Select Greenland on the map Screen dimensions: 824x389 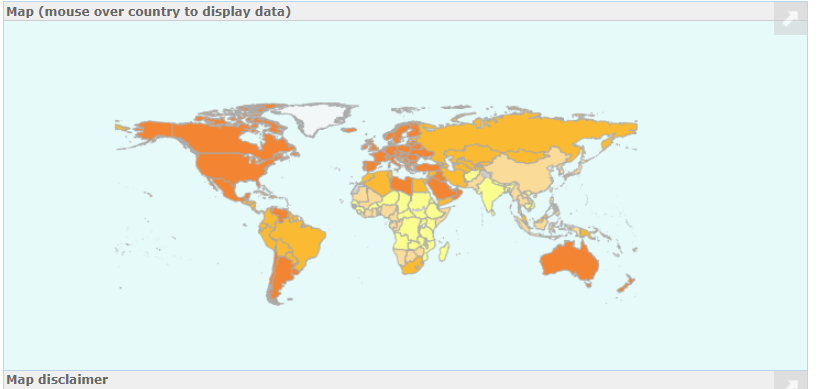coord(312,117)
